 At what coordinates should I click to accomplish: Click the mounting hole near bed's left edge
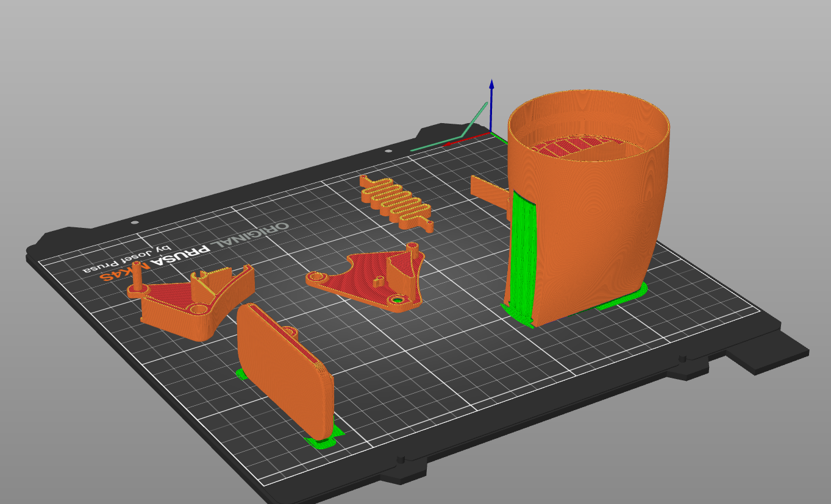tap(135, 223)
